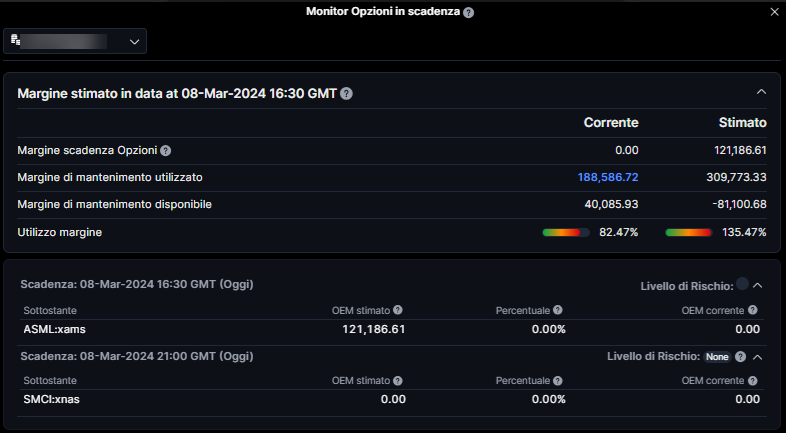Screen dimensions: 786x433
Task: Click help icon beside Monitor Opzioni in scadenza title
Action: (469, 12)
